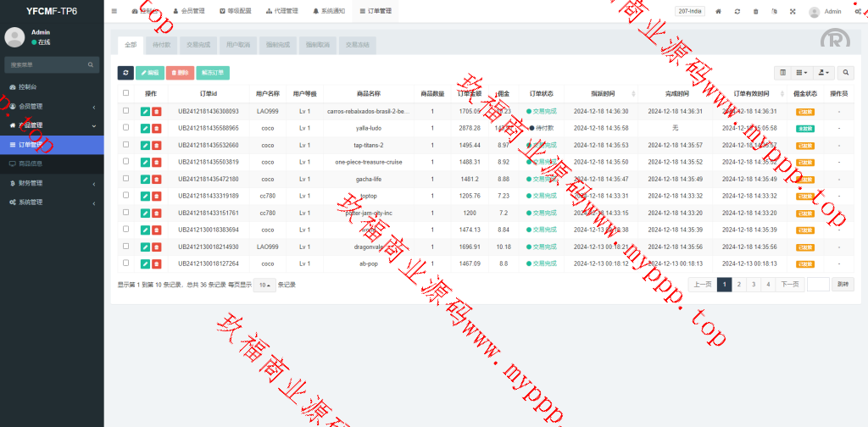Toggle fullscreen with the expand icon in top bar
Image resolution: width=868 pixels, height=427 pixels.
click(x=793, y=12)
